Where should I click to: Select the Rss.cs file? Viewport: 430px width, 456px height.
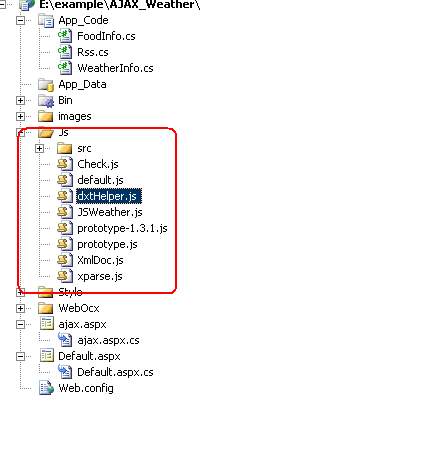[x=93, y=52]
